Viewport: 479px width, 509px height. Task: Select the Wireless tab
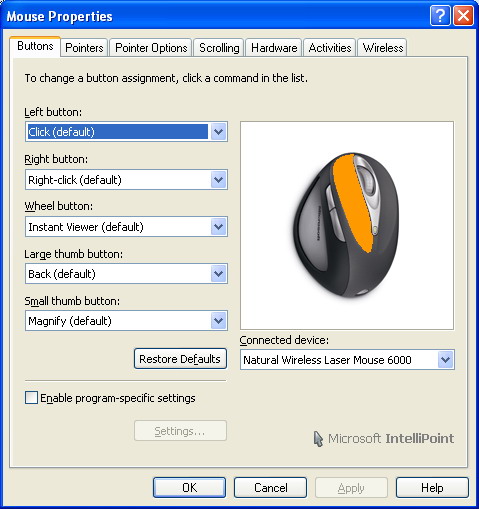point(383,48)
